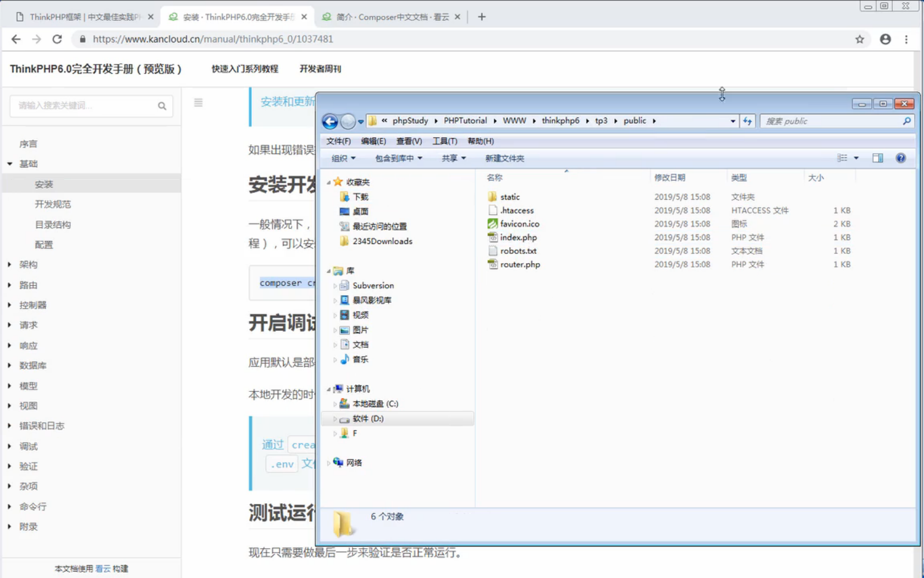Close the Composer中文文档 tab

pyautogui.click(x=457, y=17)
